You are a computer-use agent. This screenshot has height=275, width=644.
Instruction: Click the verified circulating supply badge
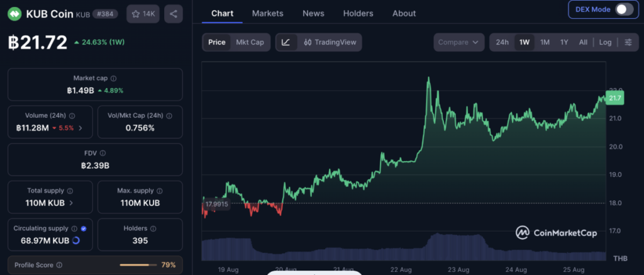pos(84,228)
